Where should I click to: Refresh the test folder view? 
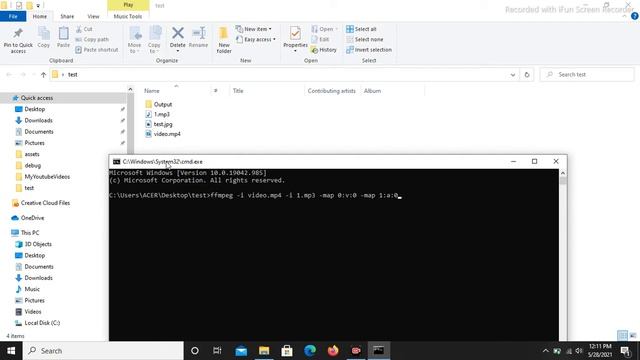pyautogui.click(x=527, y=75)
